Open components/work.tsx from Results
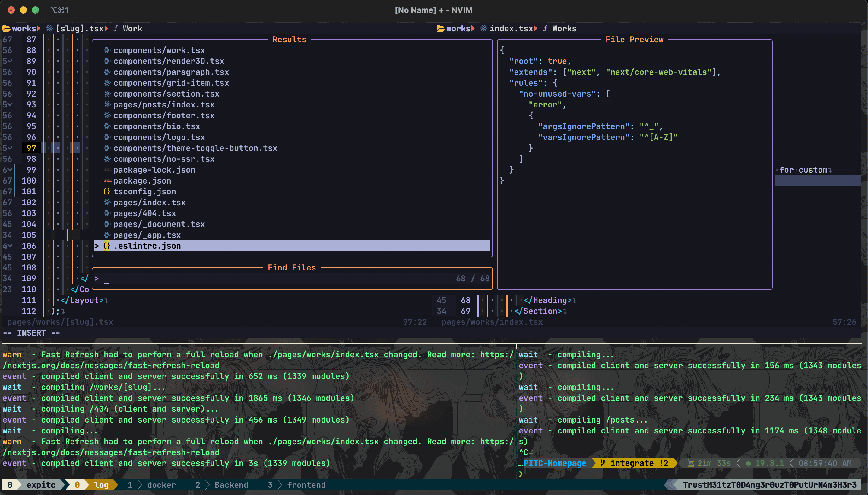Image resolution: width=868 pixels, height=495 pixels. [x=159, y=50]
